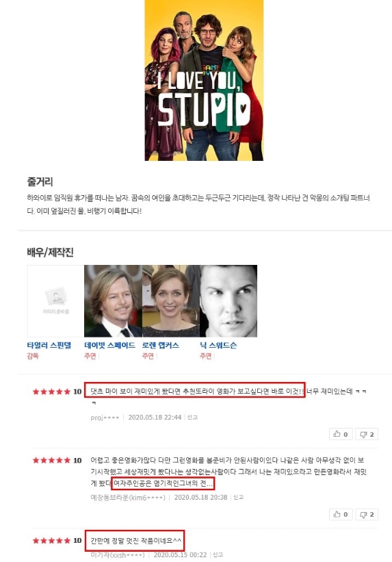
Task: Open 닉 스워드슨 actor photo
Action: pyautogui.click(x=228, y=301)
